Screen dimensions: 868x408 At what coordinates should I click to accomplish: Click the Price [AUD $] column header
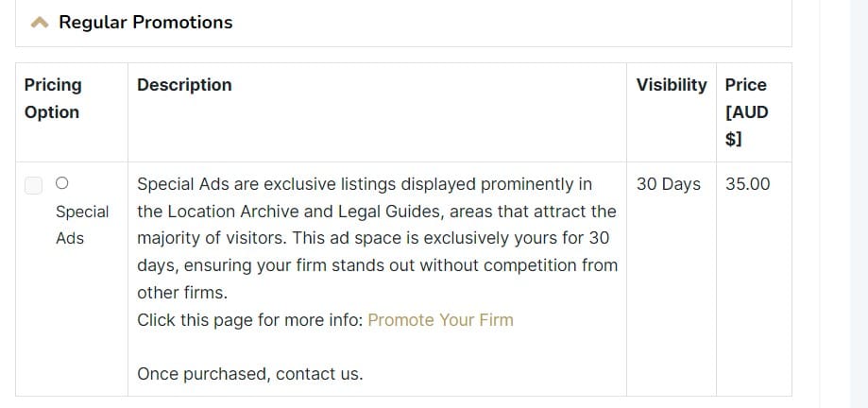[746, 111]
